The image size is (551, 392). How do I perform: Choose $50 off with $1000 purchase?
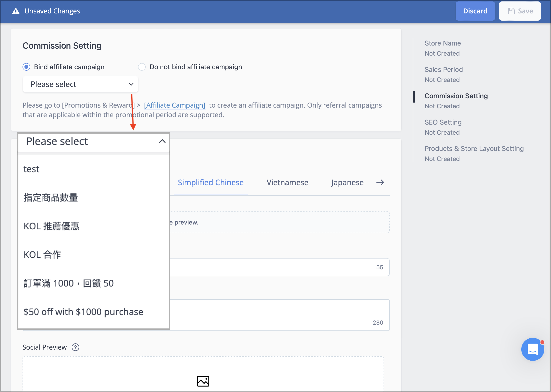[x=83, y=312]
